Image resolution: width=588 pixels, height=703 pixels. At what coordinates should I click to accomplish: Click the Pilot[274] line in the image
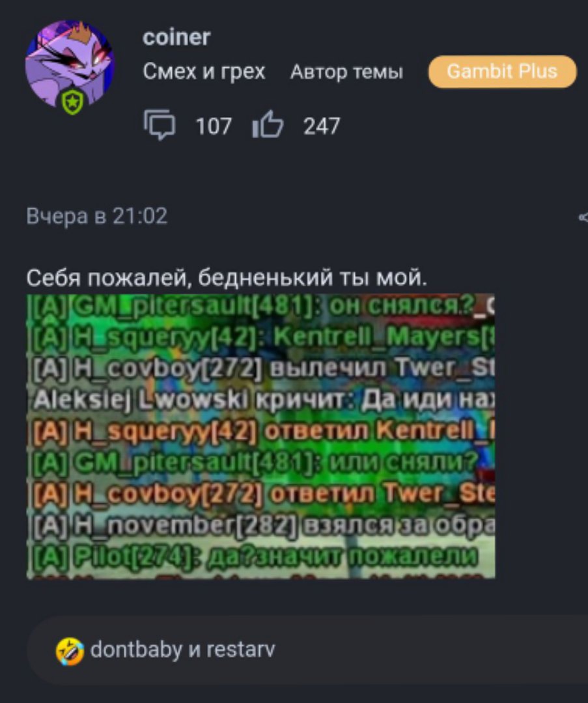point(253,557)
